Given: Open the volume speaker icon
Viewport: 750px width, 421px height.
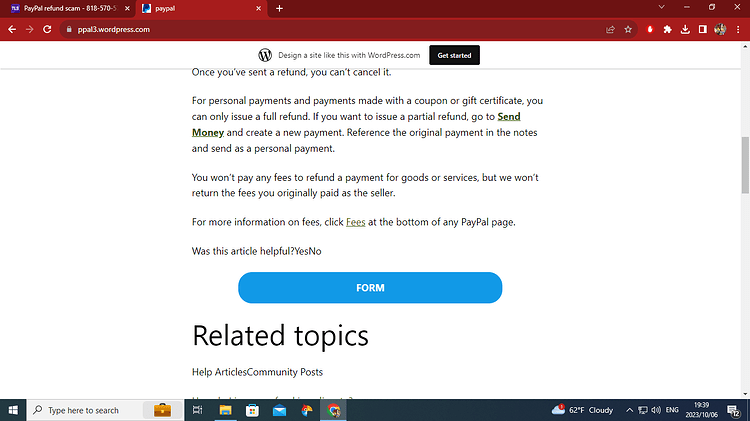Looking at the screenshot, I should (656, 410).
